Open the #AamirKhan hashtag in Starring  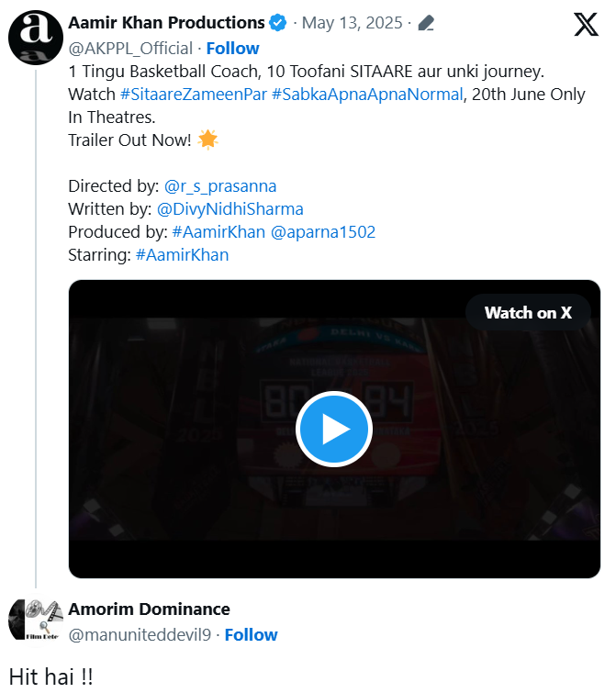(x=182, y=255)
